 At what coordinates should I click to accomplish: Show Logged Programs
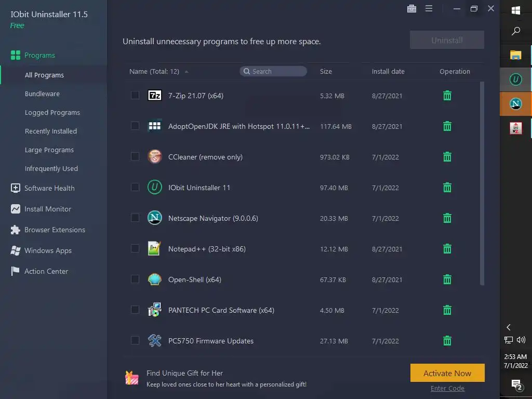pyautogui.click(x=52, y=112)
